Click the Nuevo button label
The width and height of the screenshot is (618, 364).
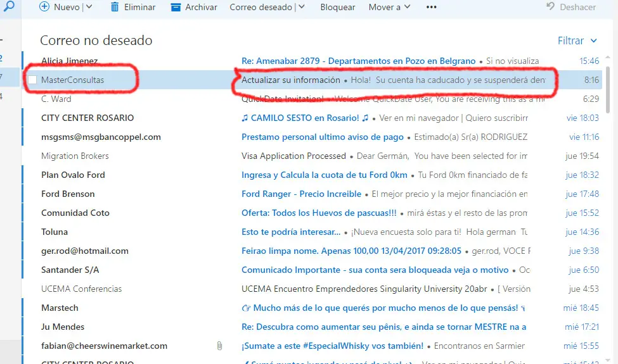(x=67, y=7)
